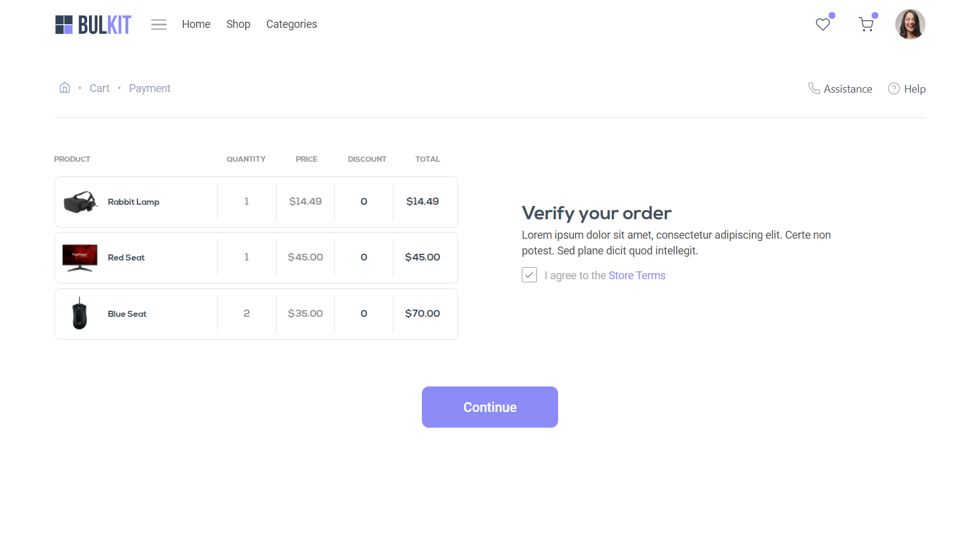Select the Blue Seat product name
Screen dimensions: 980x547
[127, 314]
